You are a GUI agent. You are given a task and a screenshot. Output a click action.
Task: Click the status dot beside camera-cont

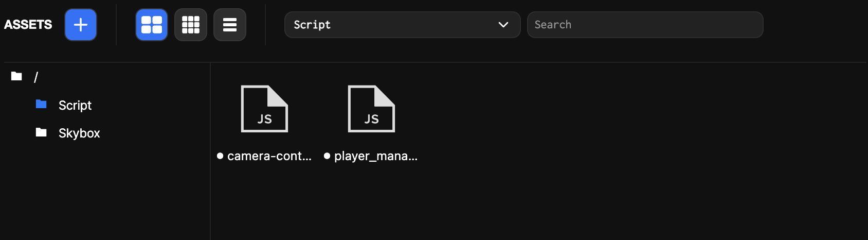[x=220, y=156]
